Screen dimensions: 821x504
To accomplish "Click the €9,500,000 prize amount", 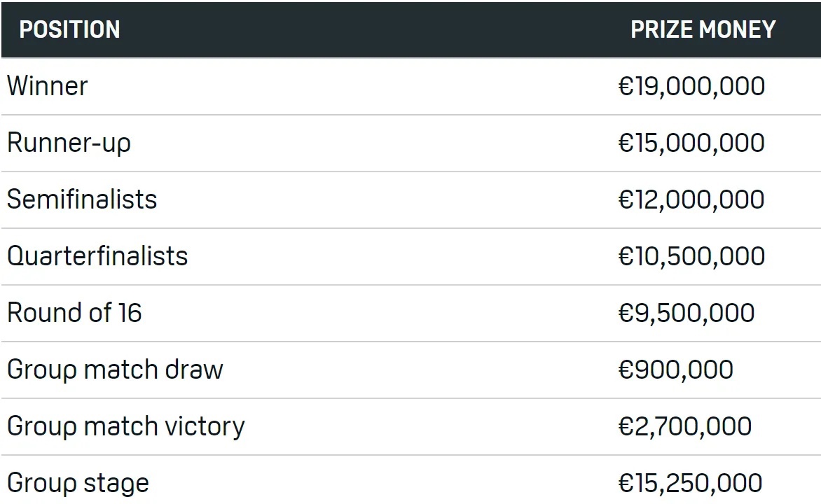I will (x=687, y=313).
